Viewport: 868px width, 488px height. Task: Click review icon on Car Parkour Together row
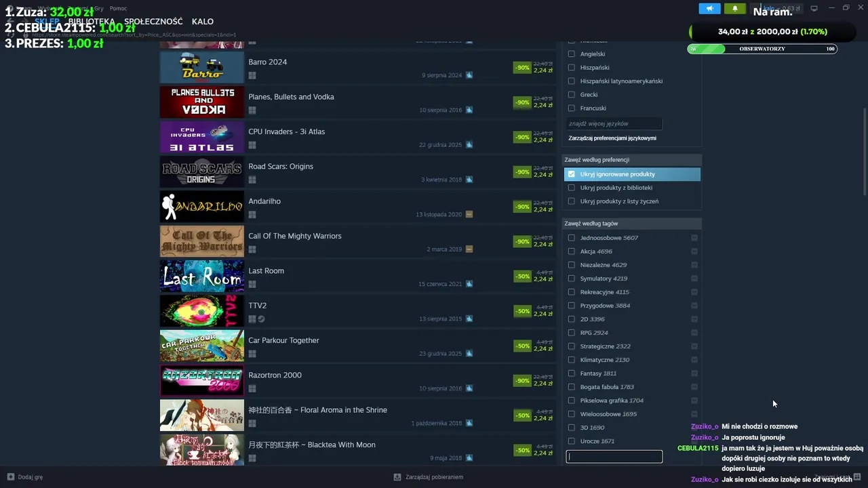tap(469, 354)
